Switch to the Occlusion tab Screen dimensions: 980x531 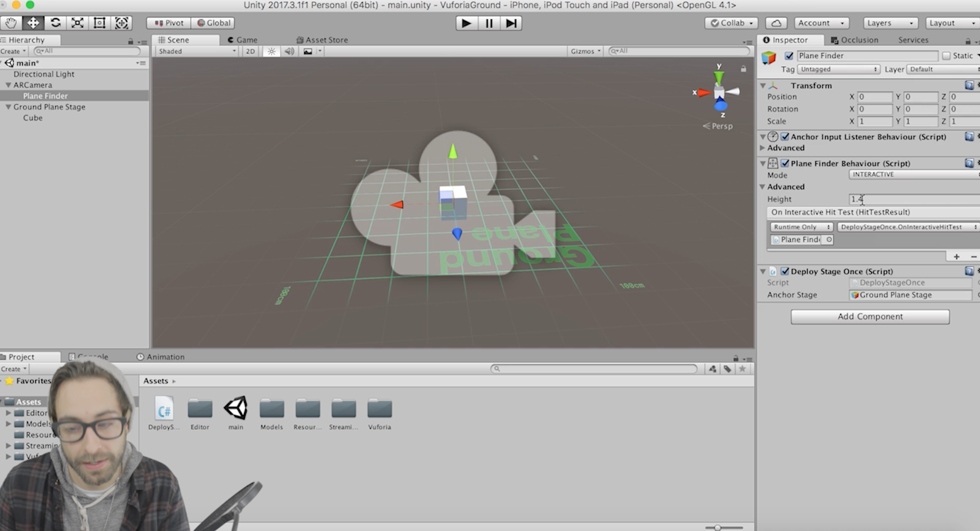coord(854,40)
